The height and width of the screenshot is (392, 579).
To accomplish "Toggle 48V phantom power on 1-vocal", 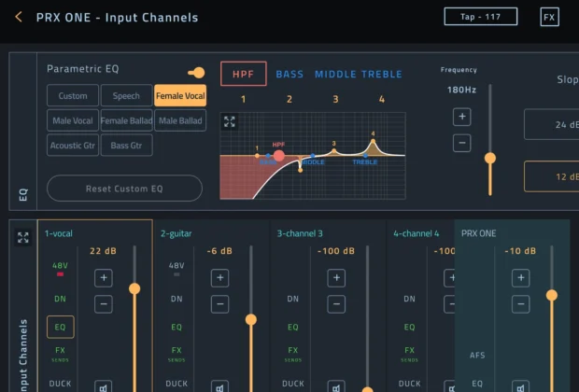I will coord(60,269).
